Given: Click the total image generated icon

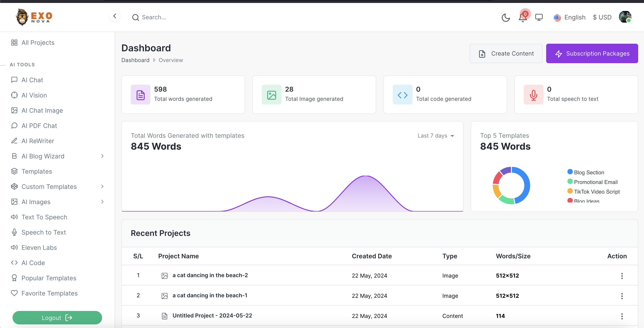Looking at the screenshot, I should coord(271,95).
